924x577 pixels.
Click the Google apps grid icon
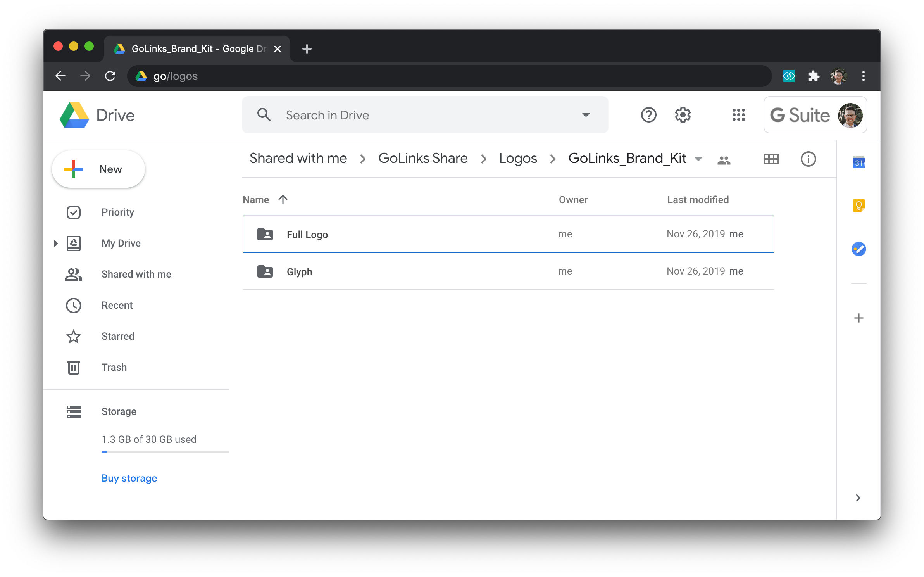(738, 115)
